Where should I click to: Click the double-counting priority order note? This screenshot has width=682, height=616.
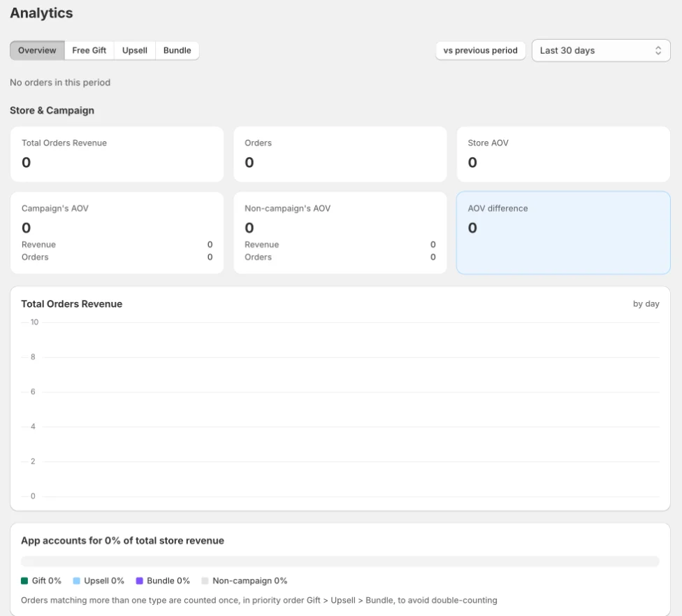point(259,601)
